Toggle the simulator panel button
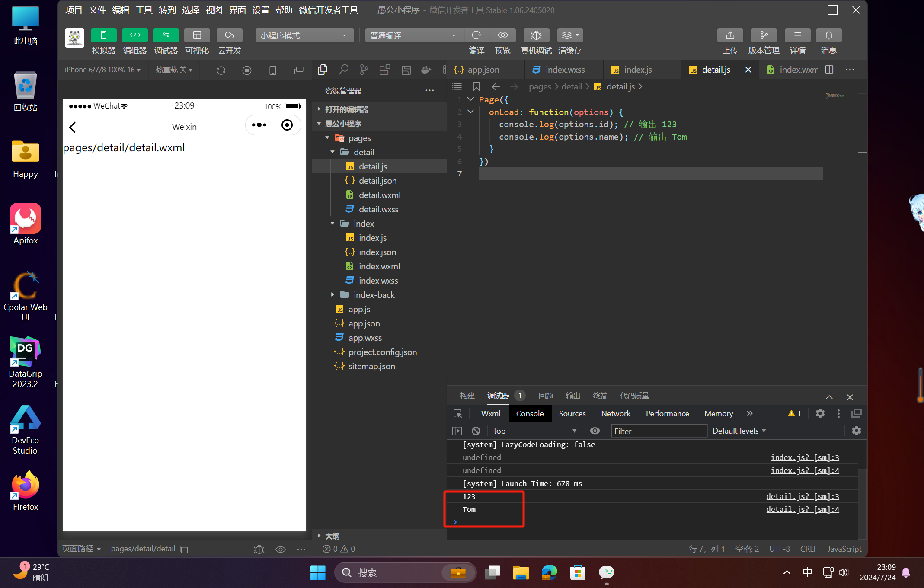The image size is (924, 588). pyautogui.click(x=103, y=35)
